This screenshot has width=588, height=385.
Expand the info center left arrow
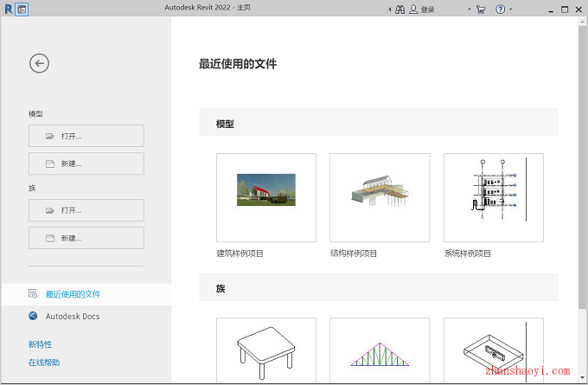(390, 10)
